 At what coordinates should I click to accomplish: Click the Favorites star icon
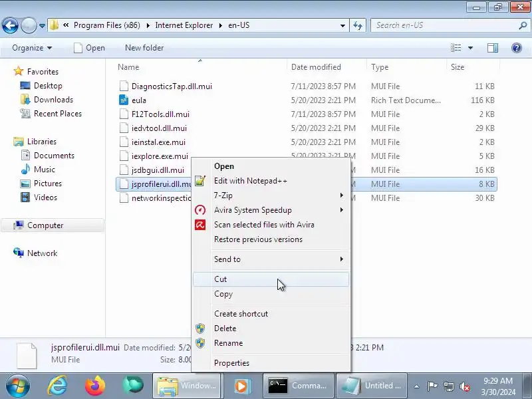(x=19, y=71)
